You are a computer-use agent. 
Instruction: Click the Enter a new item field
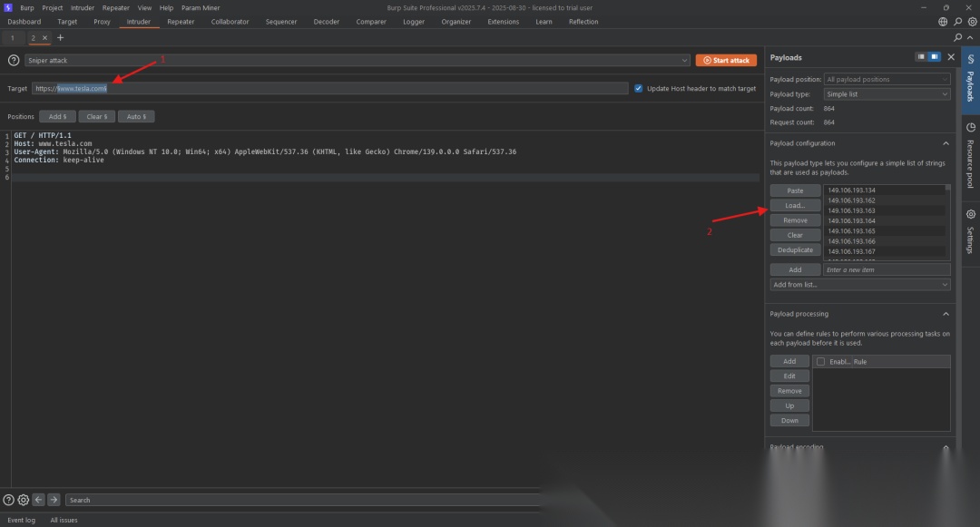pos(887,269)
